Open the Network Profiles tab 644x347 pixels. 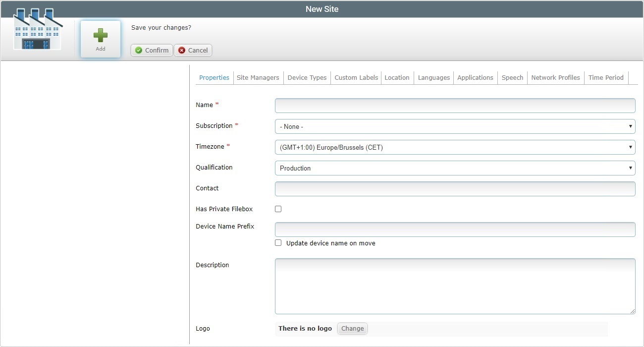[x=555, y=77]
